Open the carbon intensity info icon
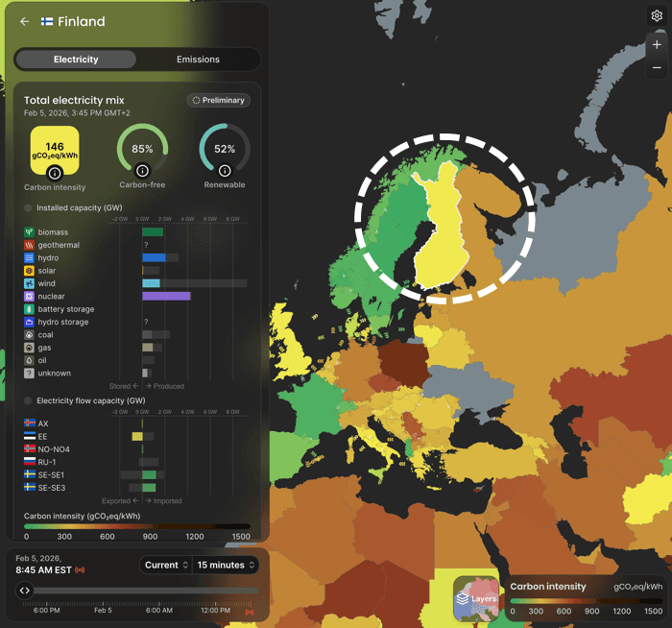This screenshot has width=672, height=628. (x=55, y=173)
